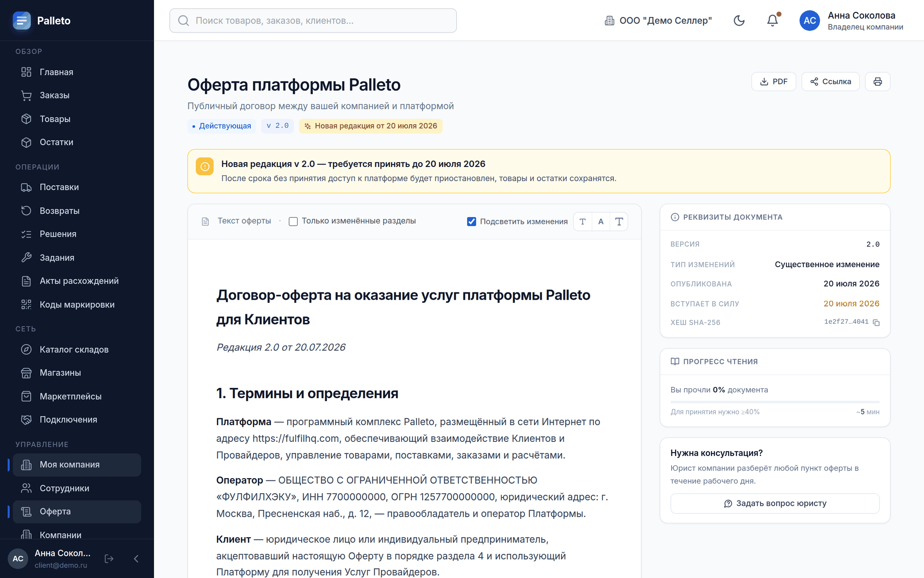Click heading 1. Термины и определения
This screenshot has height=578, width=924.
[x=307, y=393]
